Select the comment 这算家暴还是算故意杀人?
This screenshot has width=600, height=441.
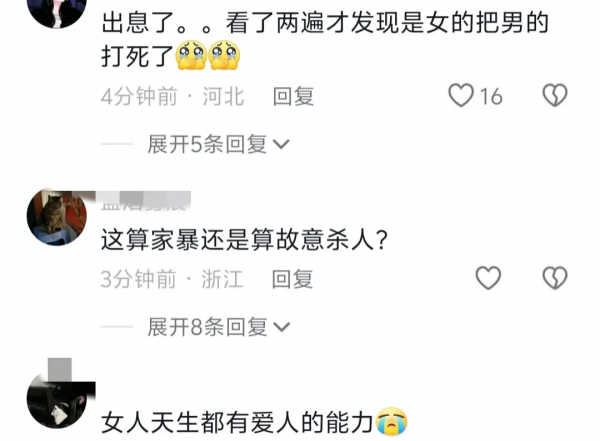click(x=245, y=240)
